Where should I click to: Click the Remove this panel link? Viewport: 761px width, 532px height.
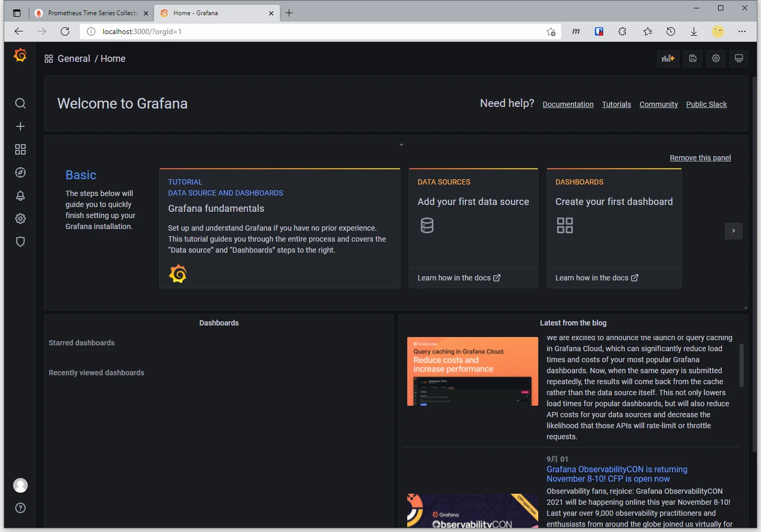point(700,158)
